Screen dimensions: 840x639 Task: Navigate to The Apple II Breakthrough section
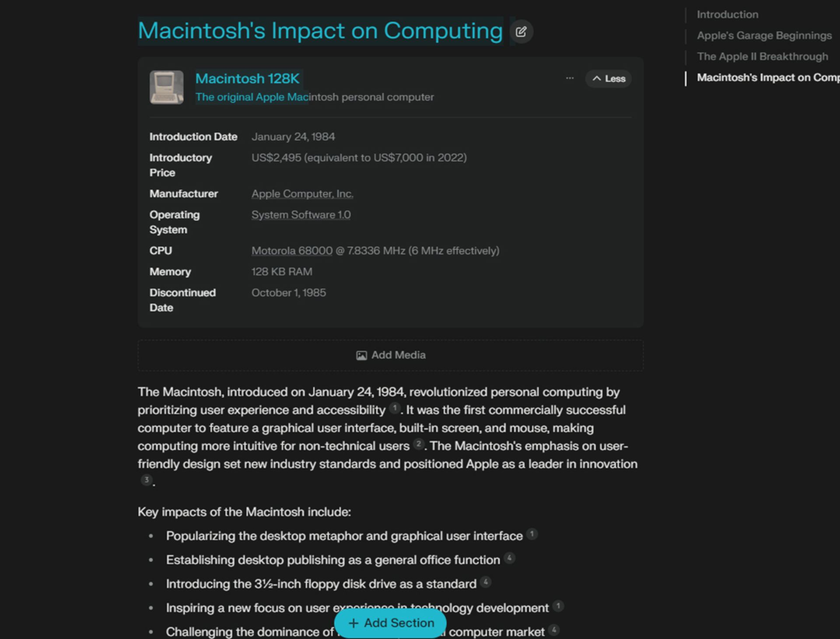click(x=762, y=56)
